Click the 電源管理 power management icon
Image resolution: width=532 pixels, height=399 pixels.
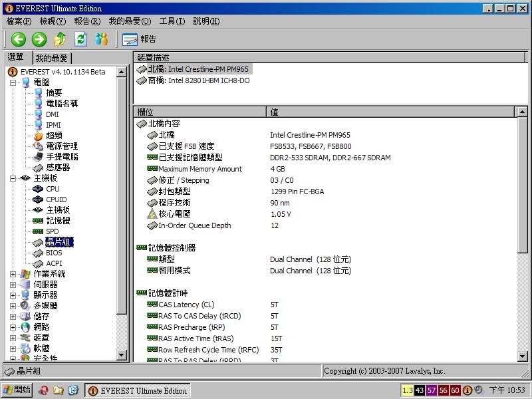point(38,146)
